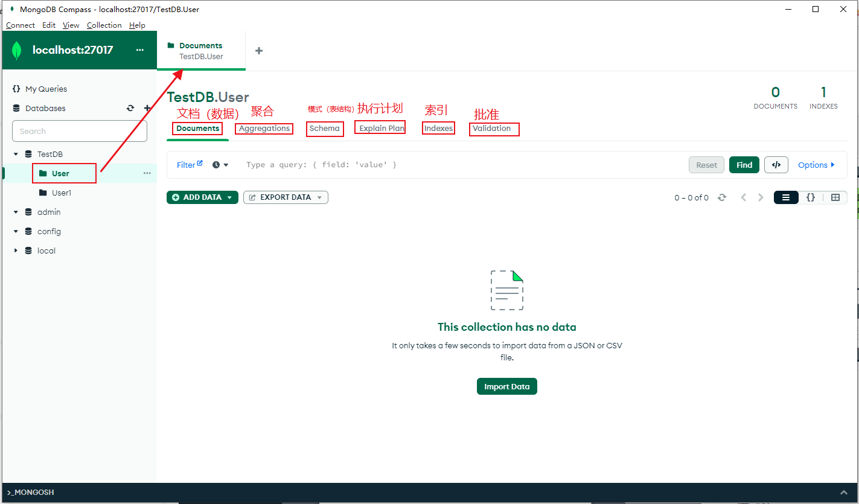Click the localhost:27017 connection name
The image size is (859, 504).
pos(72,50)
